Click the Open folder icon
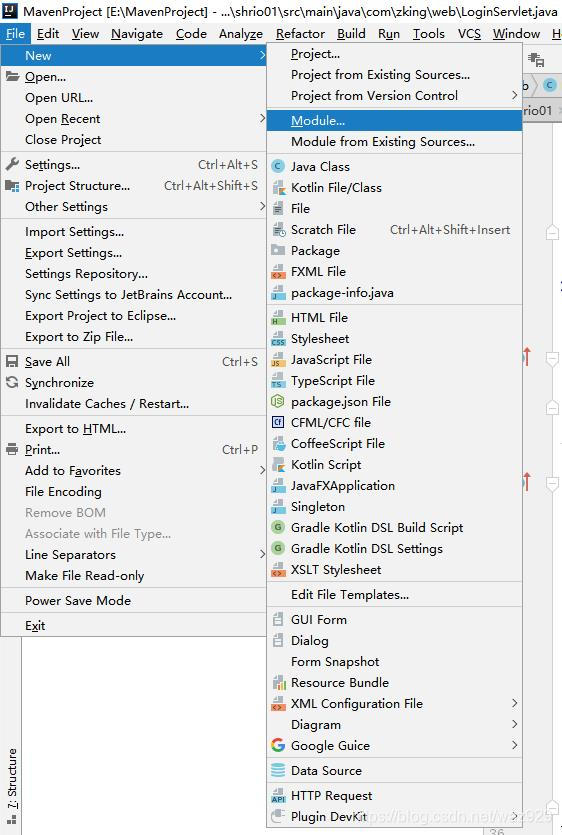The width and height of the screenshot is (562, 835). click(12, 77)
